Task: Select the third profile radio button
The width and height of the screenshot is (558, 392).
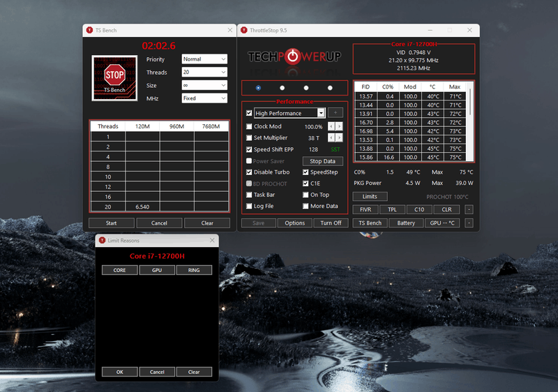Action: (x=306, y=88)
